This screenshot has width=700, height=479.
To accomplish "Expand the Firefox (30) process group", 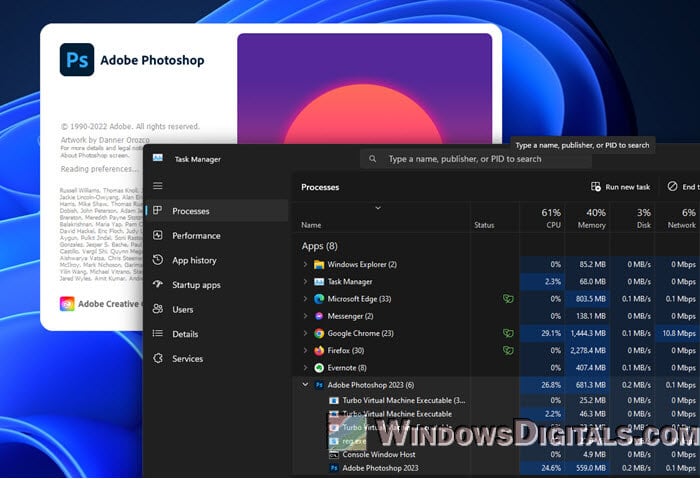I will click(305, 350).
